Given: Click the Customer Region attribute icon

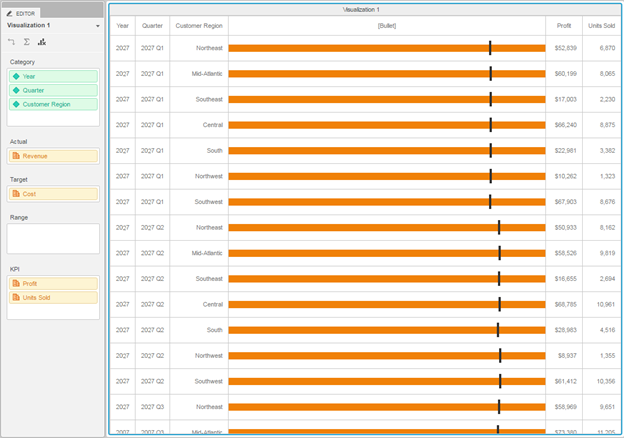Looking at the screenshot, I should click(16, 104).
